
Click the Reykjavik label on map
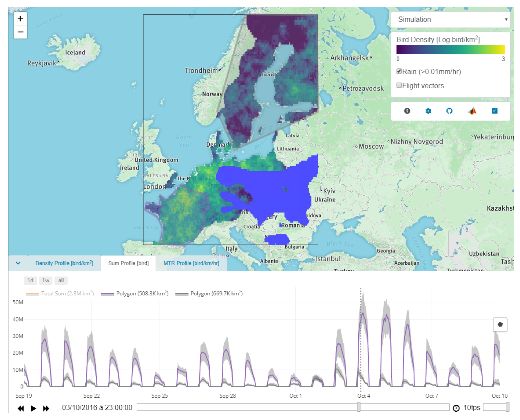click(42, 63)
